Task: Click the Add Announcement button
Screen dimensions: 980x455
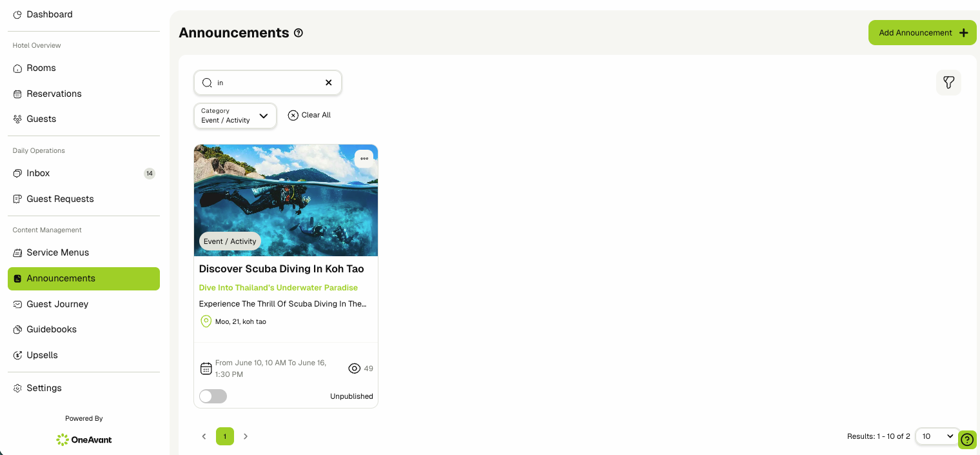Action: [x=922, y=33]
